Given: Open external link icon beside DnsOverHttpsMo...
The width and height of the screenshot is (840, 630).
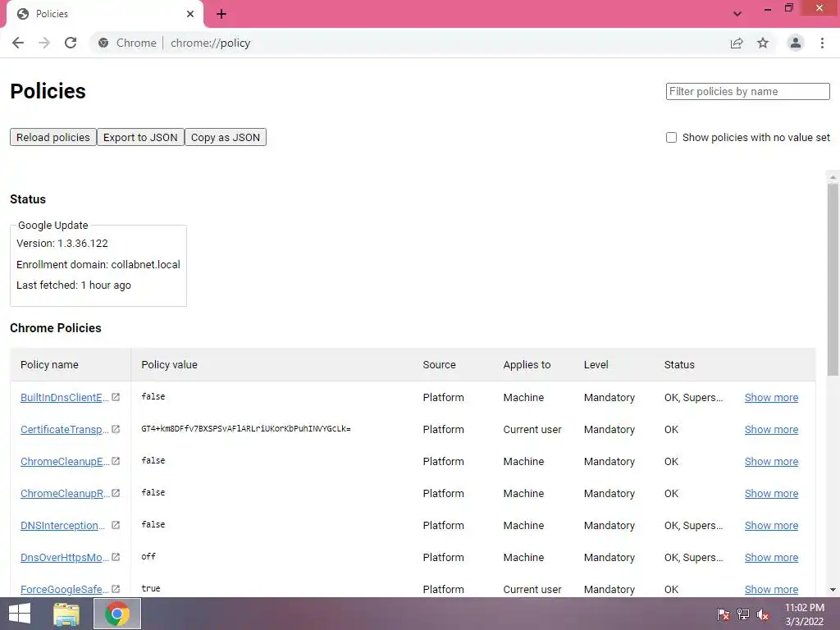Looking at the screenshot, I should coord(116,557).
